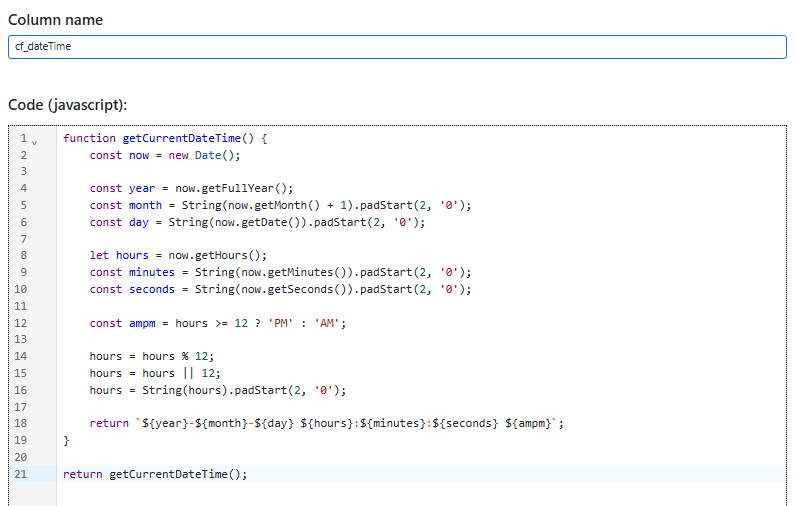Click the line declaring const day
Image resolution: width=796 pixels, height=506 pixels.
(x=257, y=222)
